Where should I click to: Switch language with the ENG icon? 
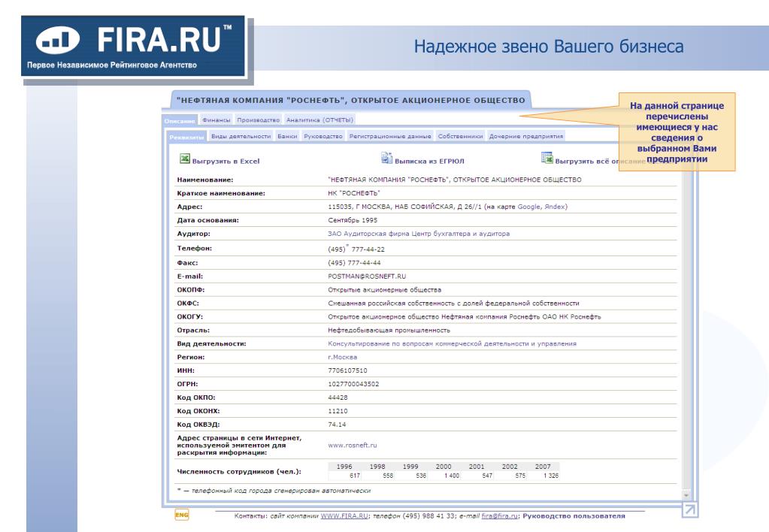point(181,515)
